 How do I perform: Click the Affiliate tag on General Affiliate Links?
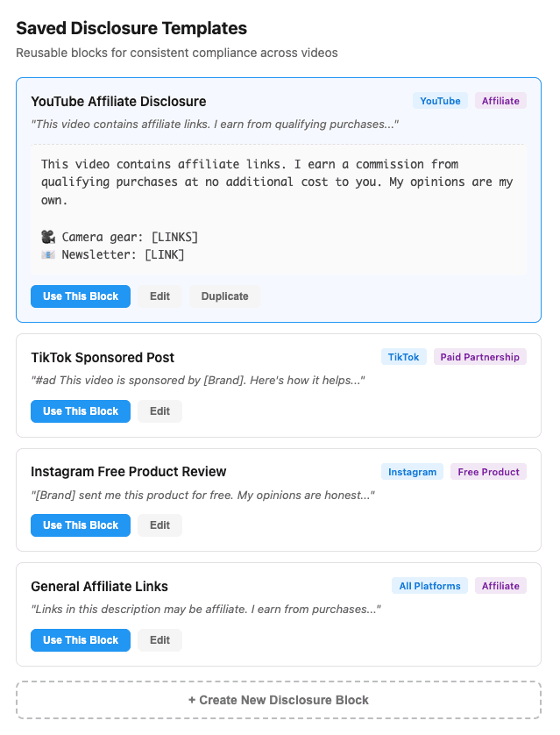500,585
